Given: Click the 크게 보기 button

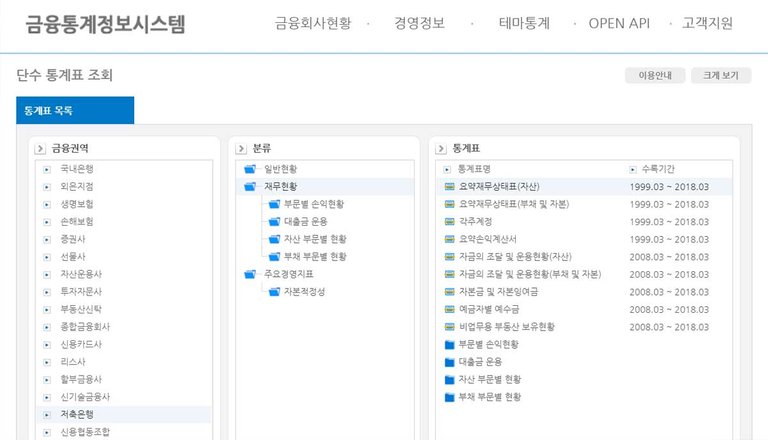Looking at the screenshot, I should [x=721, y=75].
